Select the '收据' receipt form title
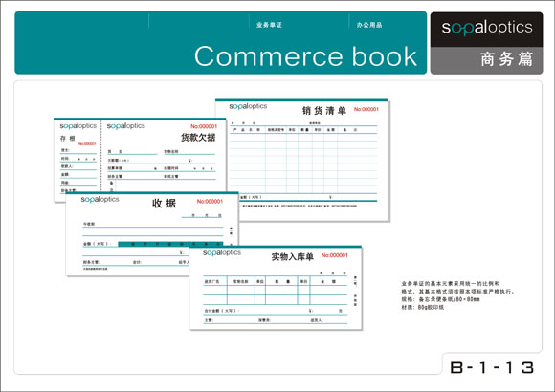The height and width of the screenshot is (392, 555). (x=164, y=203)
